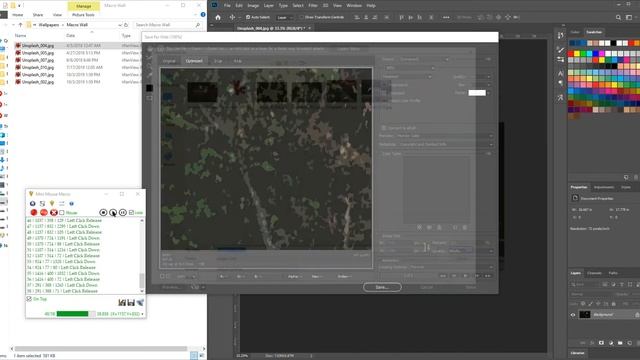
Task: Click the Background layer thumbnail in Layers panel
Action: coord(585,314)
